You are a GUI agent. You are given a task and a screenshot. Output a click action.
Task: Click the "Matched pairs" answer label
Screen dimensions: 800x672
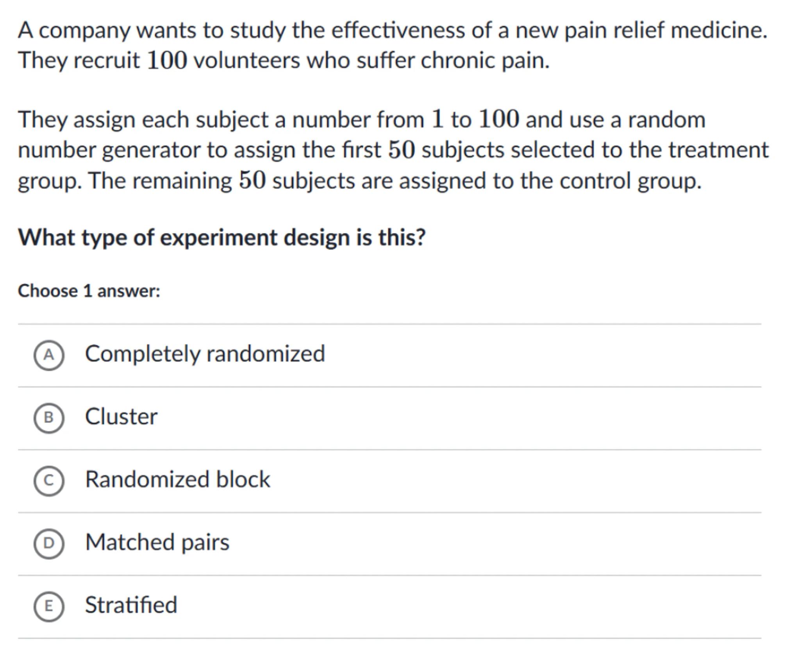pos(157,542)
